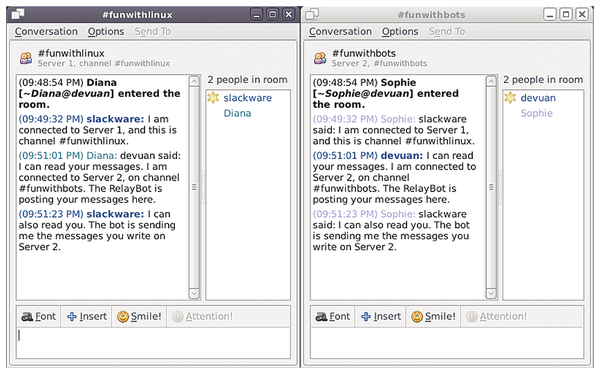Image resolution: width=600 pixels, height=374 pixels.
Task: Click window menu icon in #funwithbots title bar
Action: 312,15
